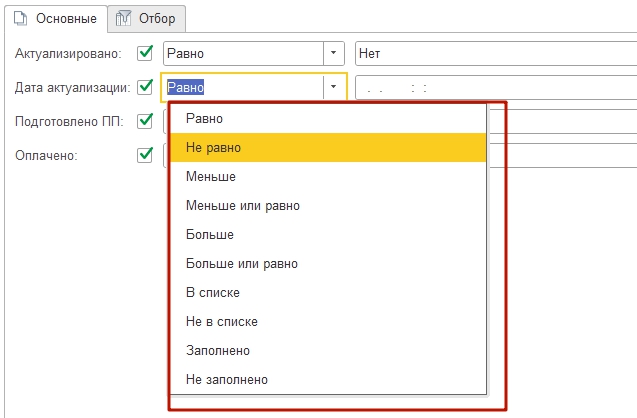Viewport: 637px width, 418px height.
Task: Click the Дата актуализации date input field
Action: coord(495,87)
